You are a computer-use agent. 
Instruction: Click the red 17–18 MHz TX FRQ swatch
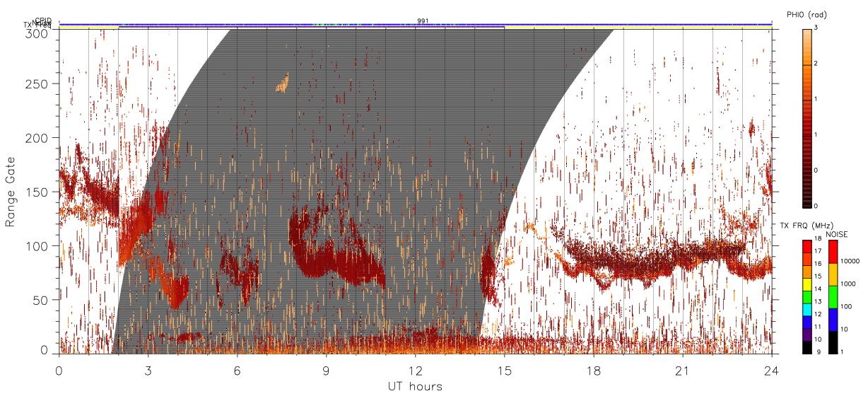[x=809, y=245]
